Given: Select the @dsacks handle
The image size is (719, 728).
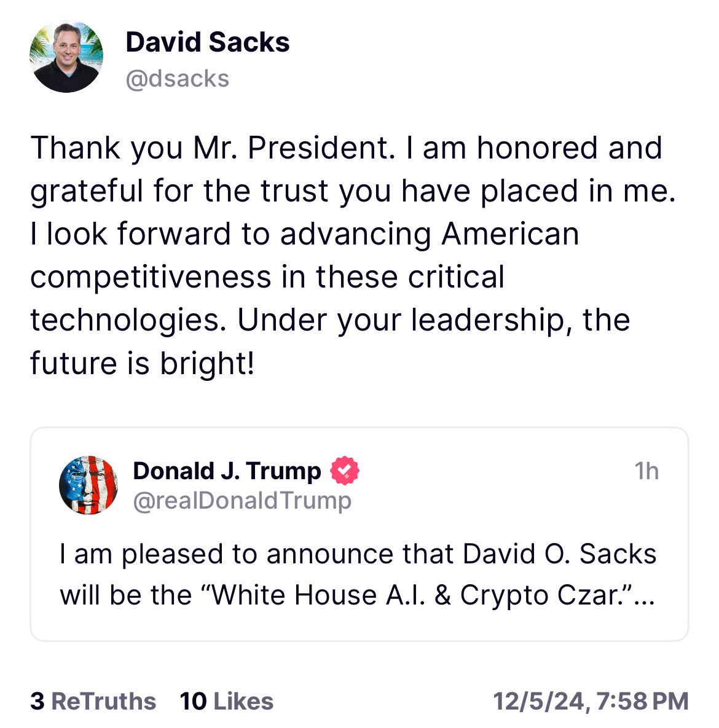Looking at the screenshot, I should pos(178,78).
